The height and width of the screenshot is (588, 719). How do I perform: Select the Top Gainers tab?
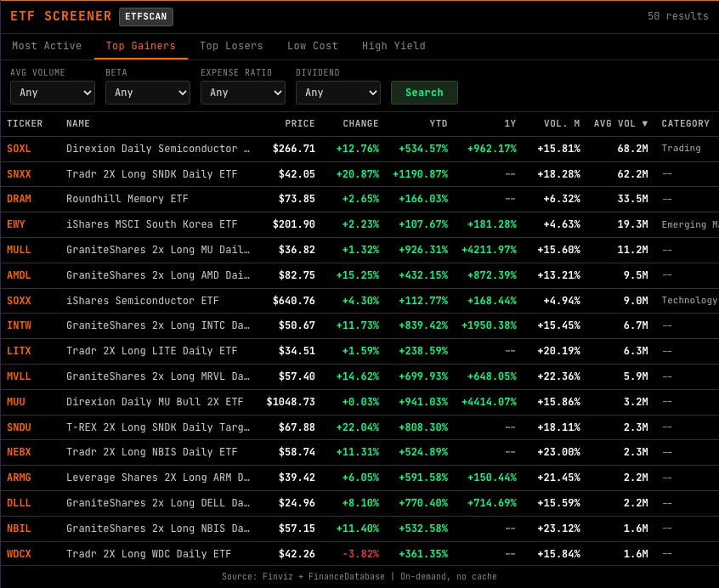141,46
